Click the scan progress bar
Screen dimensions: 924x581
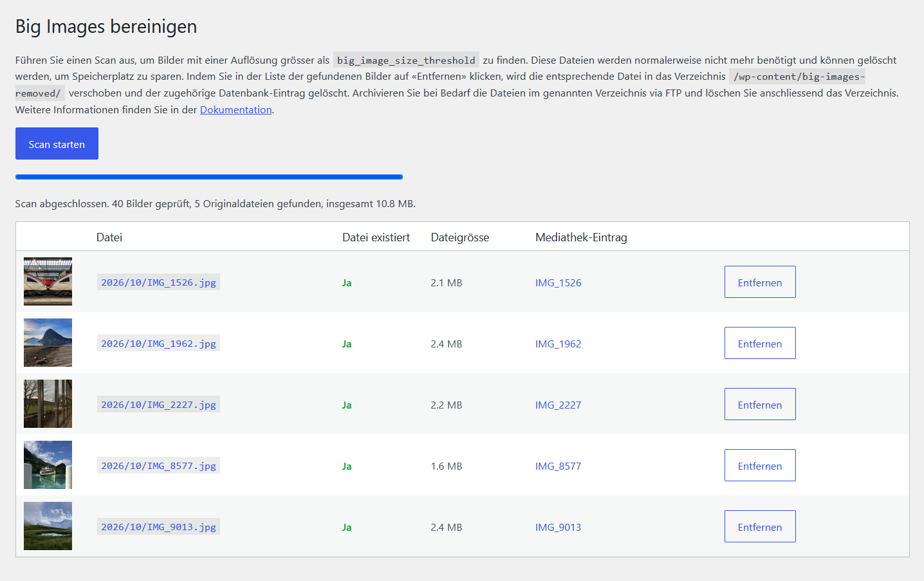click(209, 176)
